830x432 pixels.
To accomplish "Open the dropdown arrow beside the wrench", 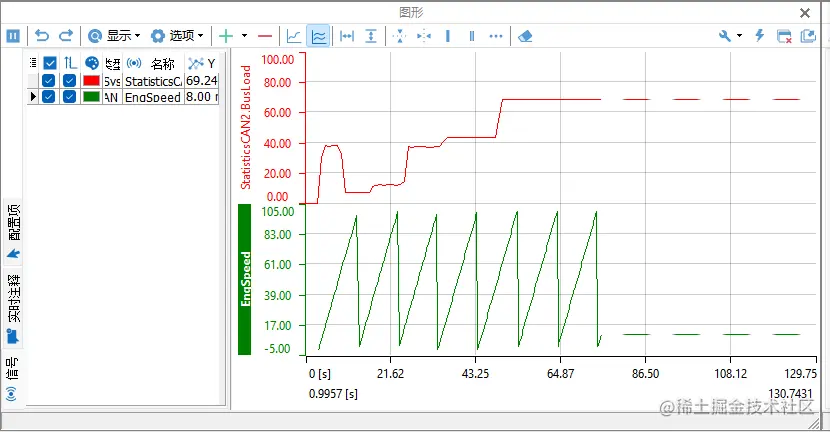I will [x=739, y=36].
